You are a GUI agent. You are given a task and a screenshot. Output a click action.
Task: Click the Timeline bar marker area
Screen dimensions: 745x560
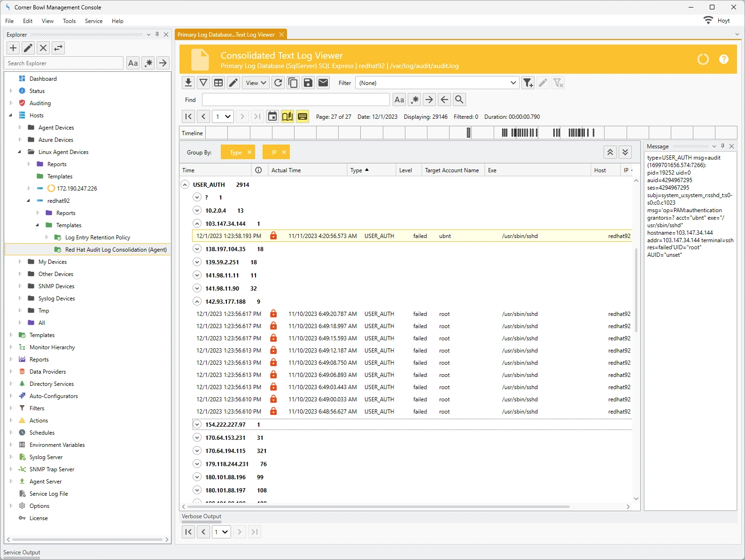click(517, 133)
